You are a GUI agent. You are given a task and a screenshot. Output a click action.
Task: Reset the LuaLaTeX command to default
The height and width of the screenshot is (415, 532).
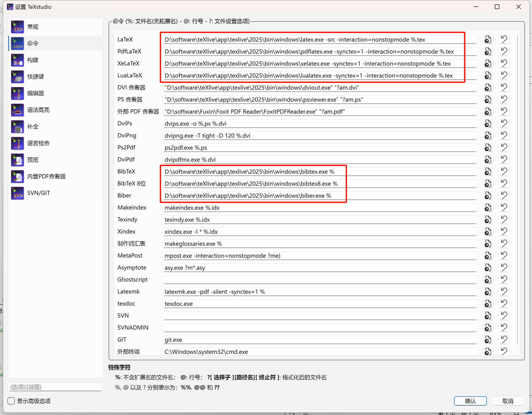click(504, 76)
